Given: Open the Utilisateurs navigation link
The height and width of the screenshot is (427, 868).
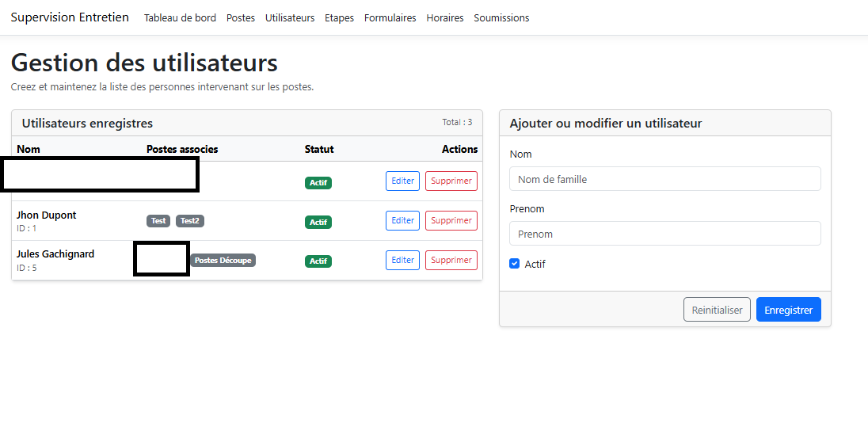Looking at the screenshot, I should (x=290, y=17).
